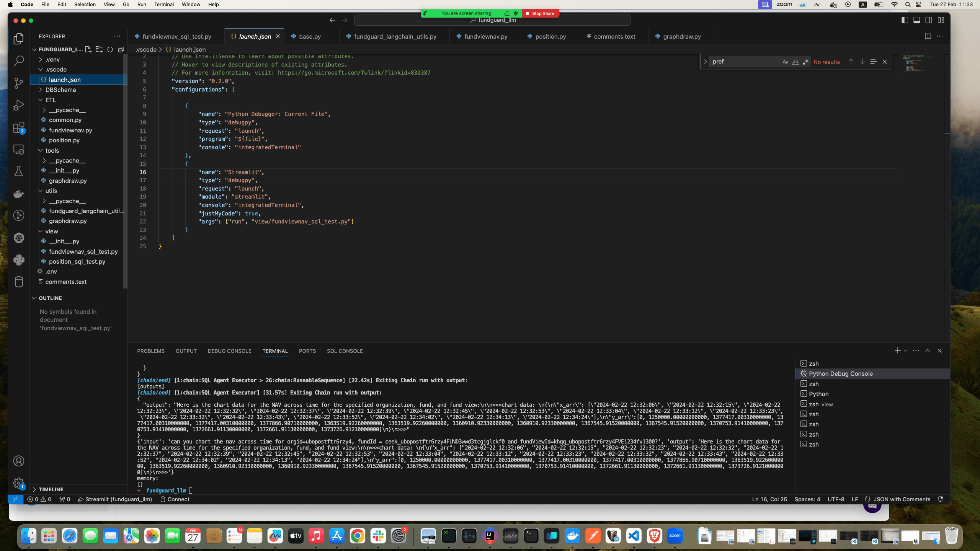Click the fundguard_llm command center search box

point(492,20)
